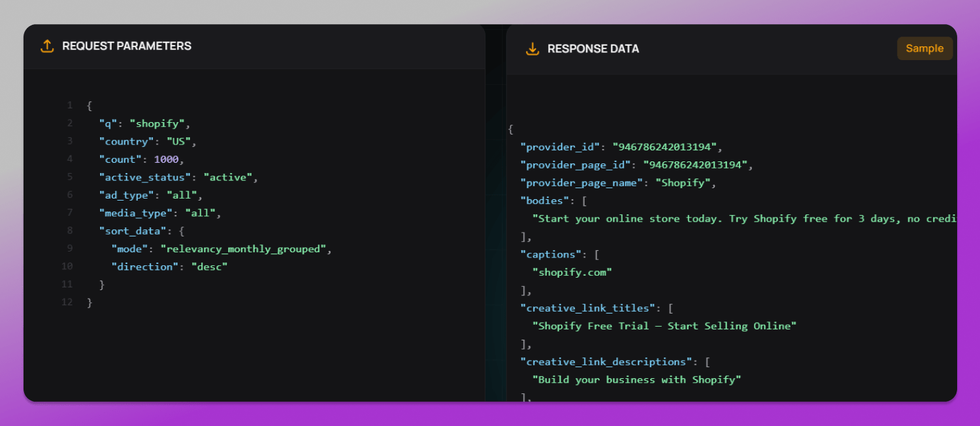The image size is (980, 426).
Task: Click the "Shopify" page name value
Action: point(683,183)
